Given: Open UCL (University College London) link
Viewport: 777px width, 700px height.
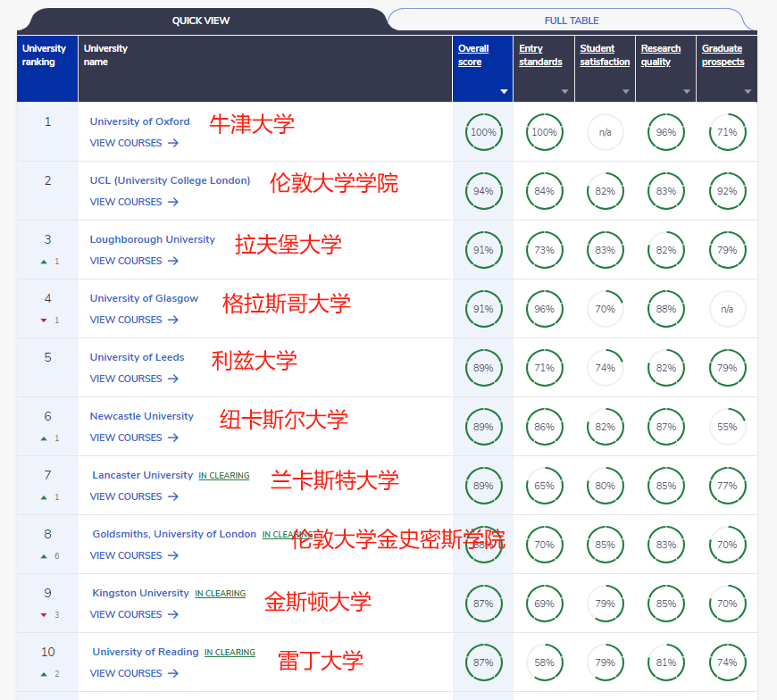Looking at the screenshot, I should pos(170,180).
